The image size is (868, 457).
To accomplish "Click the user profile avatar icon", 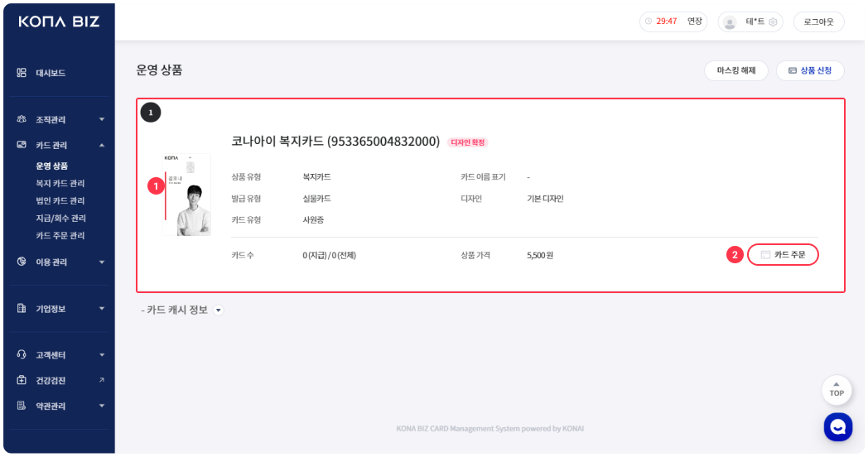I will coord(731,22).
